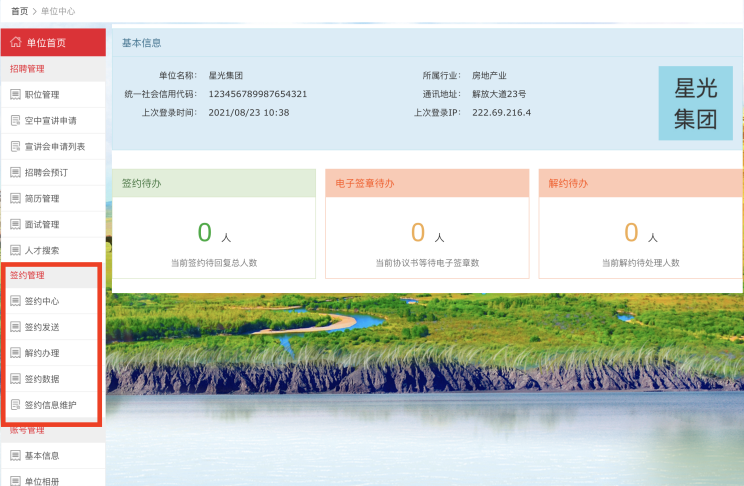Screen dimensions: 744x486
Task: Open 基本信息 under account management
Action: (x=42, y=456)
